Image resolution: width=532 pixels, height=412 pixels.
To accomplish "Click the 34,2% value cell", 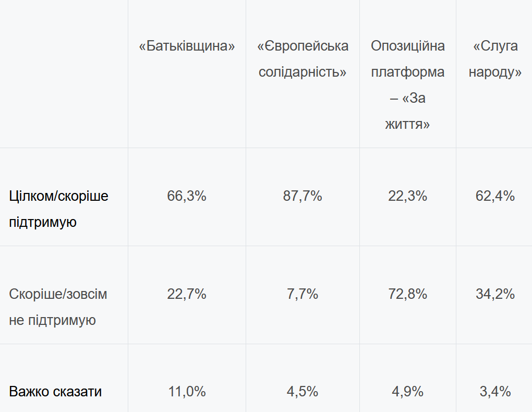I will [x=495, y=294].
